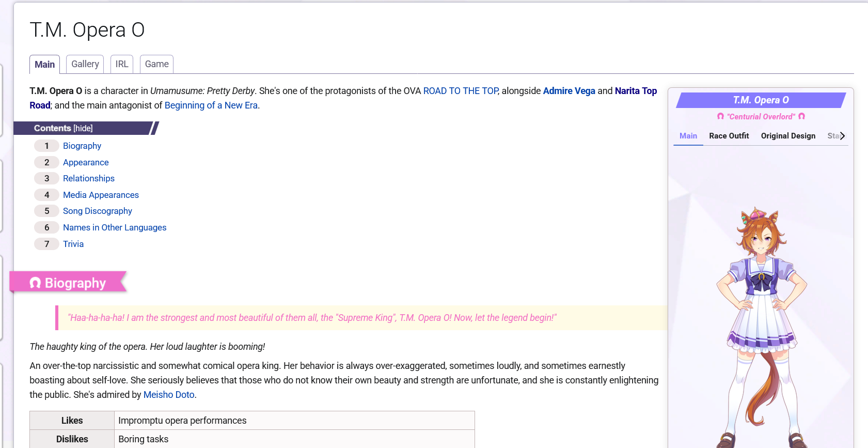Hide the Contents table
This screenshot has height=448, width=868.
(x=83, y=128)
